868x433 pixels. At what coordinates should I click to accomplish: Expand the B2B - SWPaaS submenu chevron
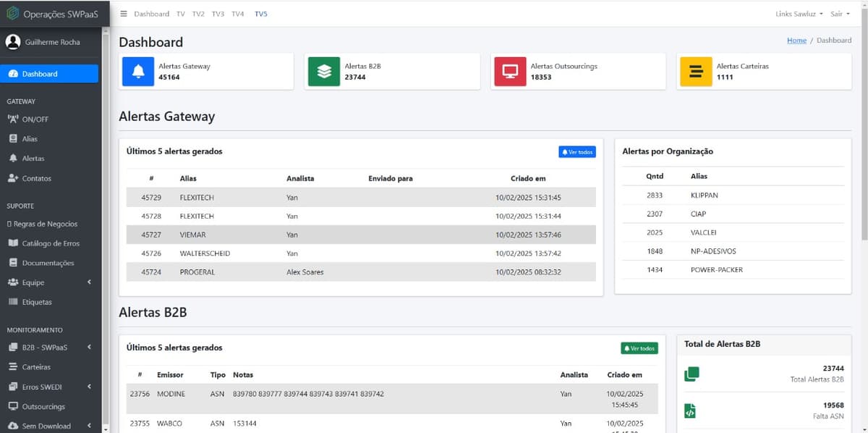click(x=89, y=348)
